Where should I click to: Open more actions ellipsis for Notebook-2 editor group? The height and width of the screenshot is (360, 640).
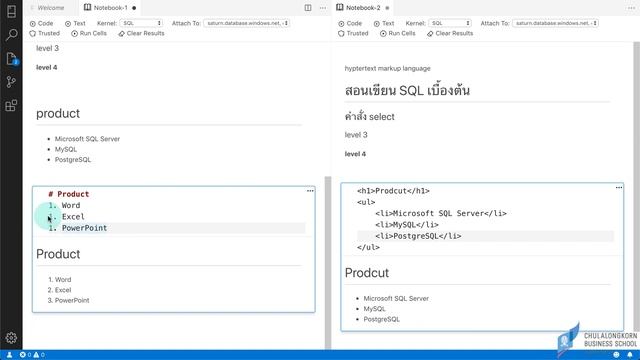[x=631, y=8]
